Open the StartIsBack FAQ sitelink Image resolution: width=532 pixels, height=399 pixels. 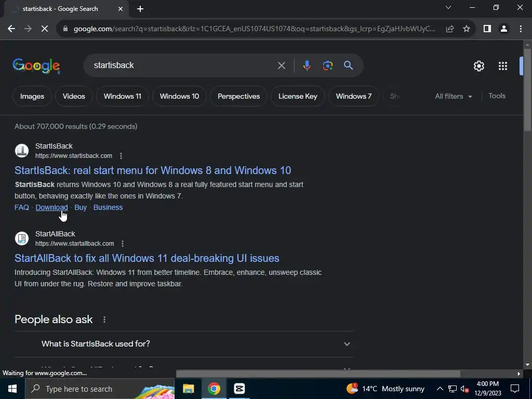coord(22,207)
